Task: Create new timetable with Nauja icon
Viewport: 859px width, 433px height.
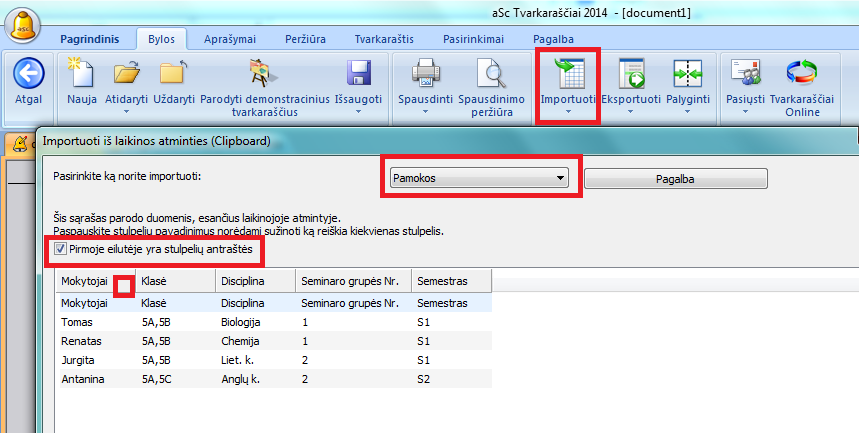Action: point(81,73)
